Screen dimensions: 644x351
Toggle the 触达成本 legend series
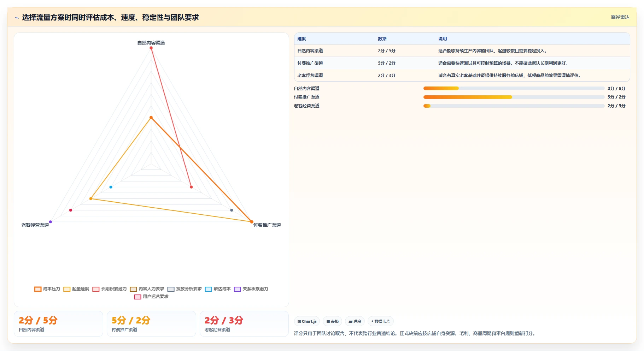(218, 289)
